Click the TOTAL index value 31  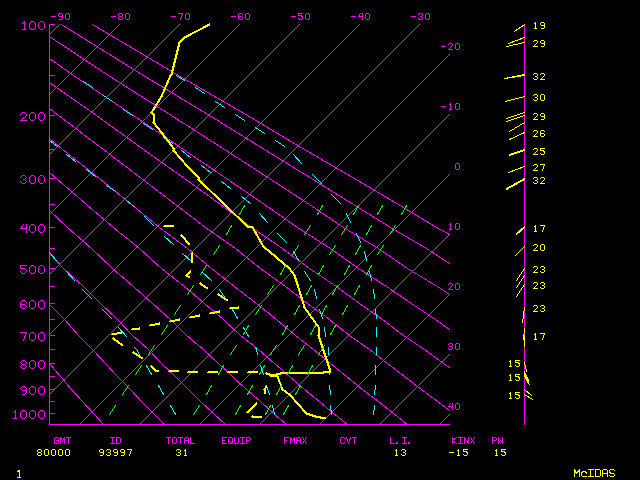182,453
